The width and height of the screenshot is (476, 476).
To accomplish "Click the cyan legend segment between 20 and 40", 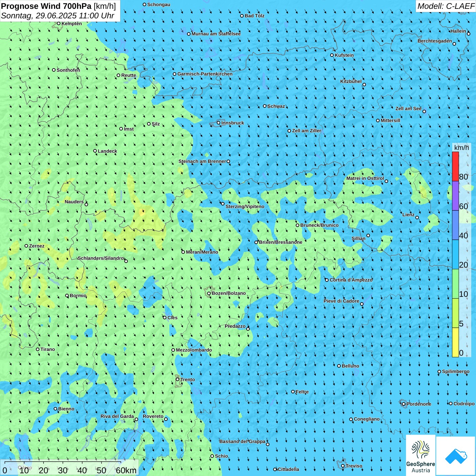I will (x=455, y=255).
